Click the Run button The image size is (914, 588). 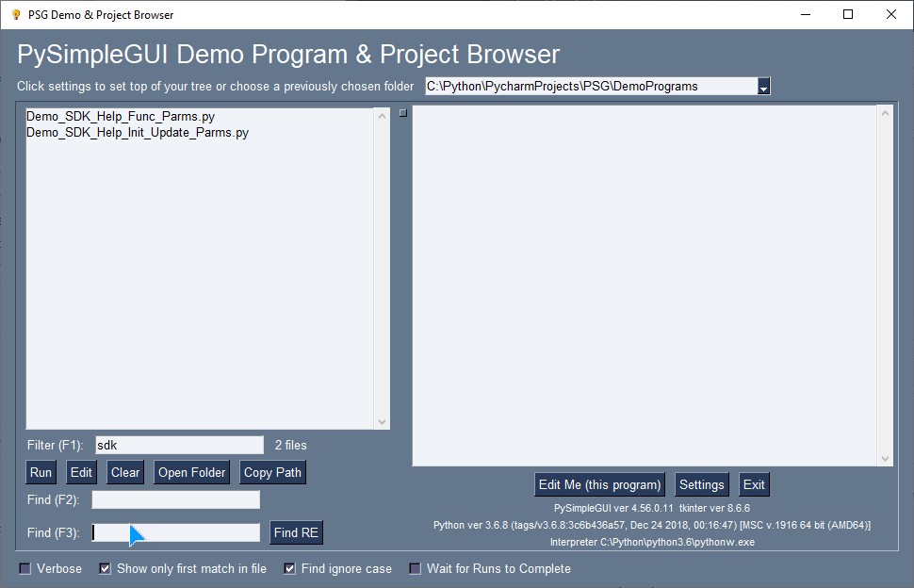[41, 473]
